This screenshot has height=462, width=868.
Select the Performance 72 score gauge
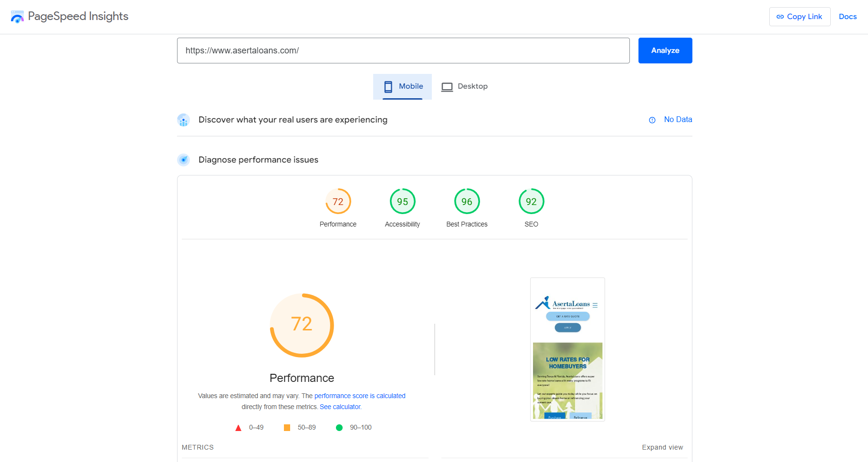pos(338,202)
